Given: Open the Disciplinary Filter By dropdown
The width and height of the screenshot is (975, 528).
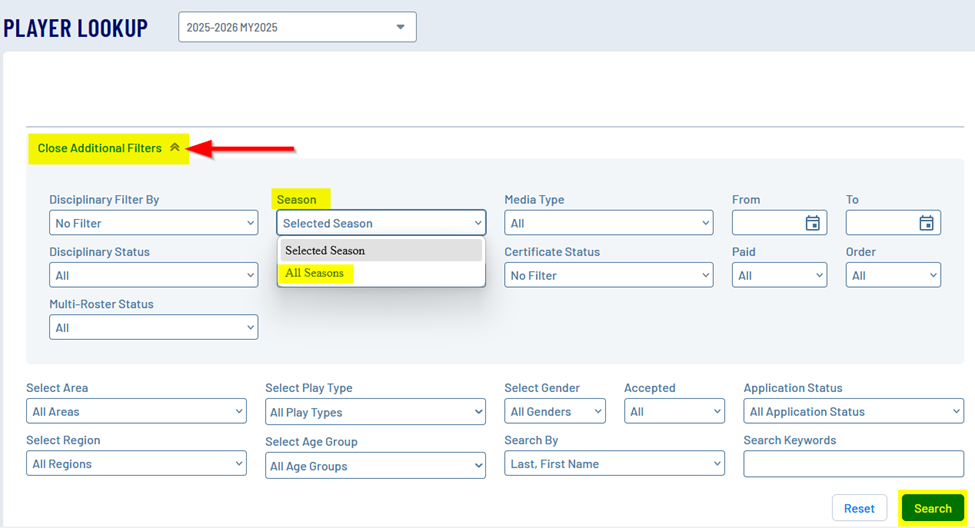Looking at the screenshot, I should point(153,223).
